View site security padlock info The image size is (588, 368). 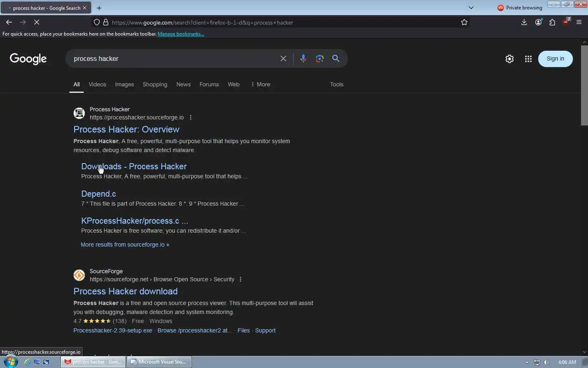(106, 22)
